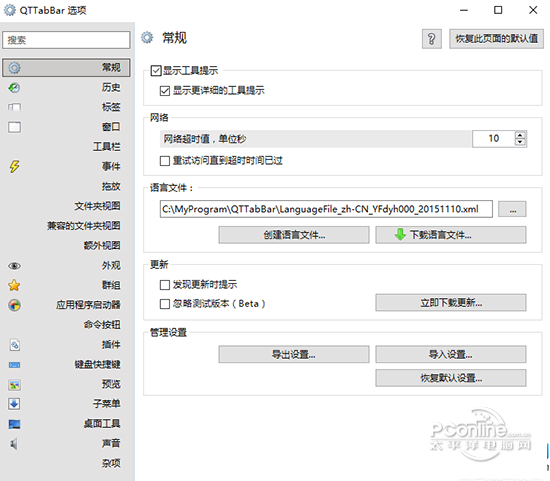
Task: Uncheck 显示更详细的工具提示
Action: pos(165,91)
